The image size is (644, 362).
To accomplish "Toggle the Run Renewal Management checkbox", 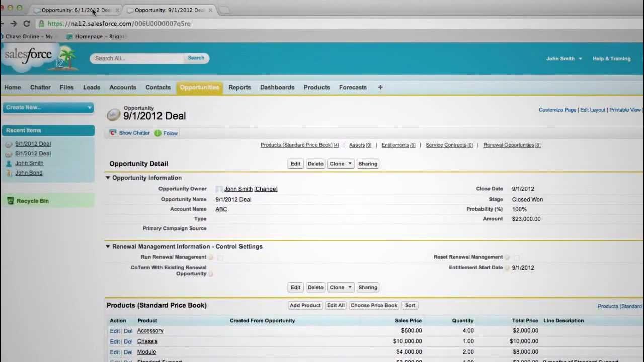I will point(220,257).
